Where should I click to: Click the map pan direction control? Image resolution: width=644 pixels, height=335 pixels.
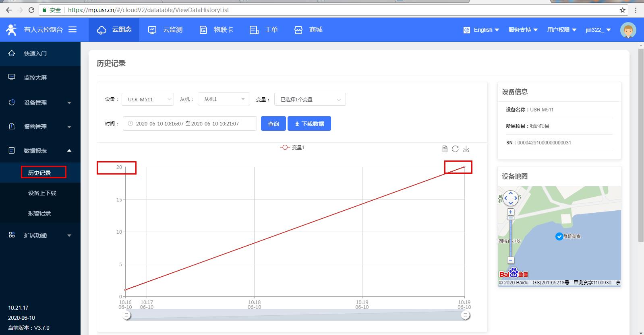511,198
